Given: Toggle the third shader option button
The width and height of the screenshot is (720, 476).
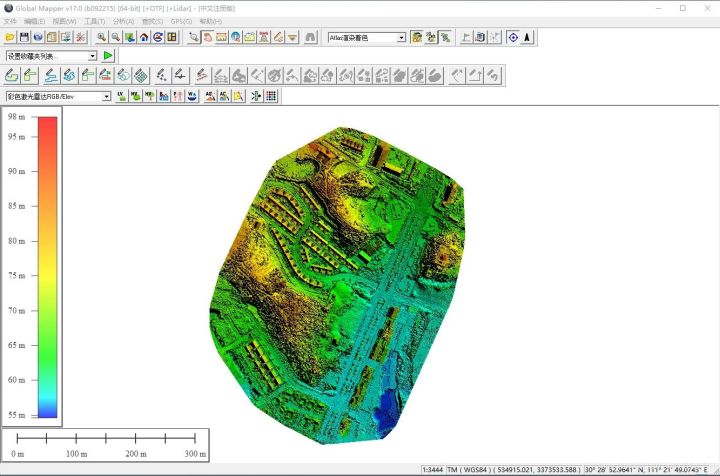Looking at the screenshot, I should coord(445,37).
